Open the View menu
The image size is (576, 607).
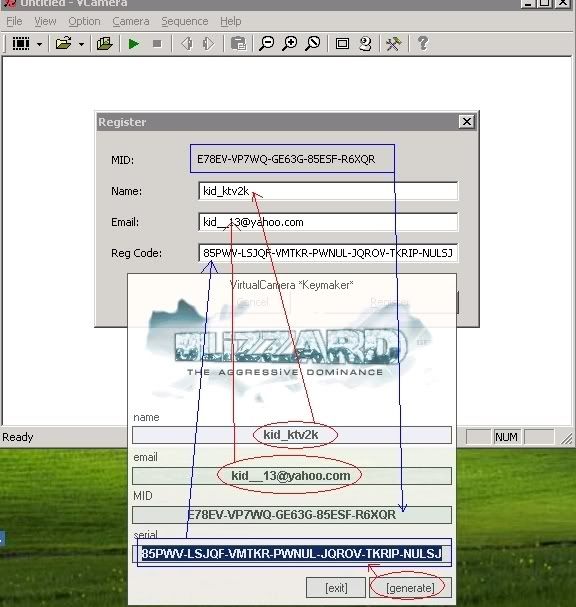click(x=45, y=21)
